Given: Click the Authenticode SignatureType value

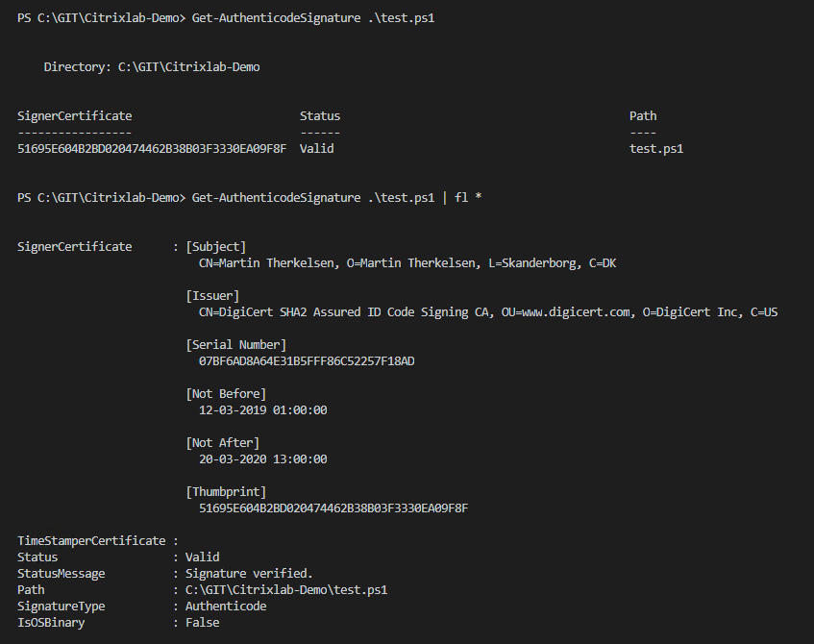Looking at the screenshot, I should point(226,607).
